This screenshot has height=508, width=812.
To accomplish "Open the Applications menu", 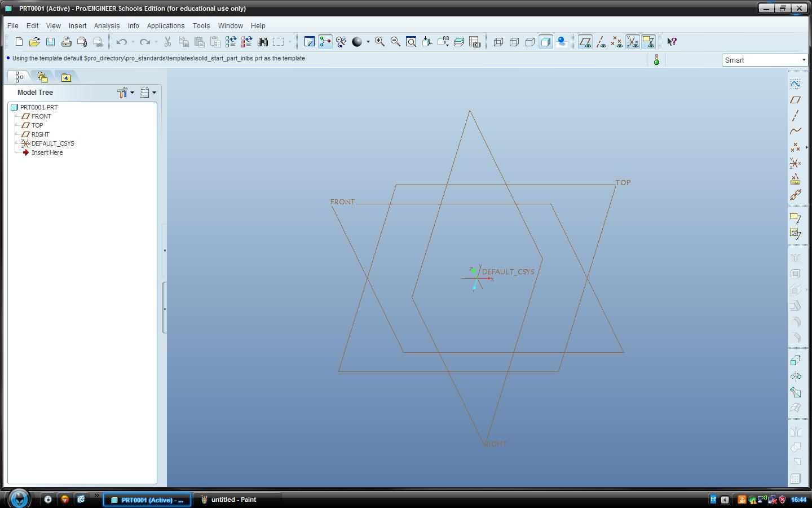I will [x=166, y=26].
